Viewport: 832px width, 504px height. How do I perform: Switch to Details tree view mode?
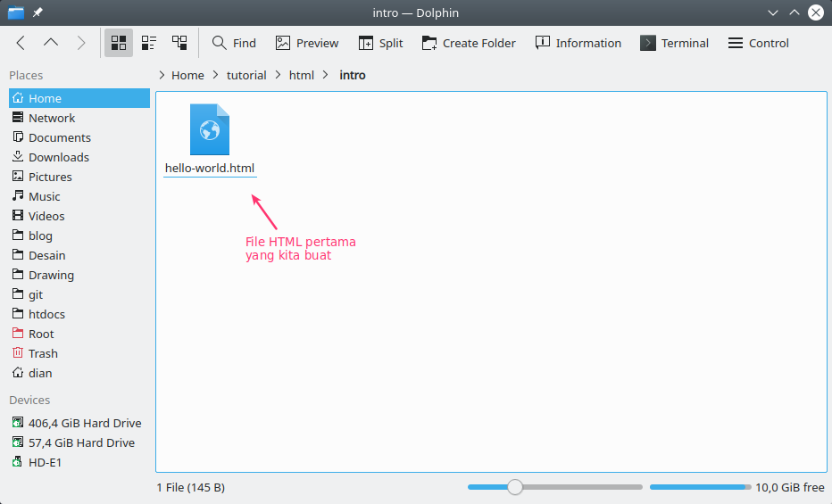(x=179, y=43)
